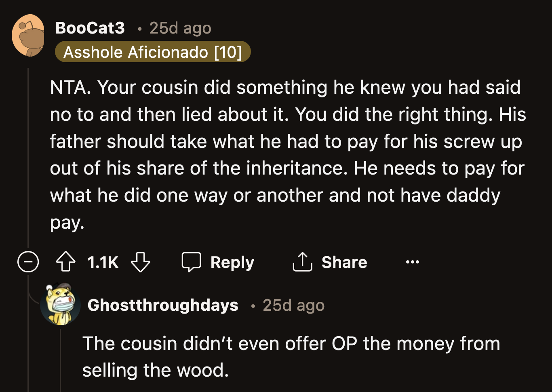Click the 25d ago timestamp on BooCat3's comment

click(x=180, y=27)
